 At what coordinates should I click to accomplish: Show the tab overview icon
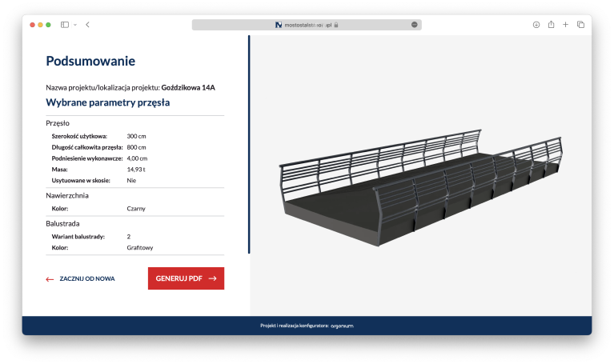tap(580, 25)
